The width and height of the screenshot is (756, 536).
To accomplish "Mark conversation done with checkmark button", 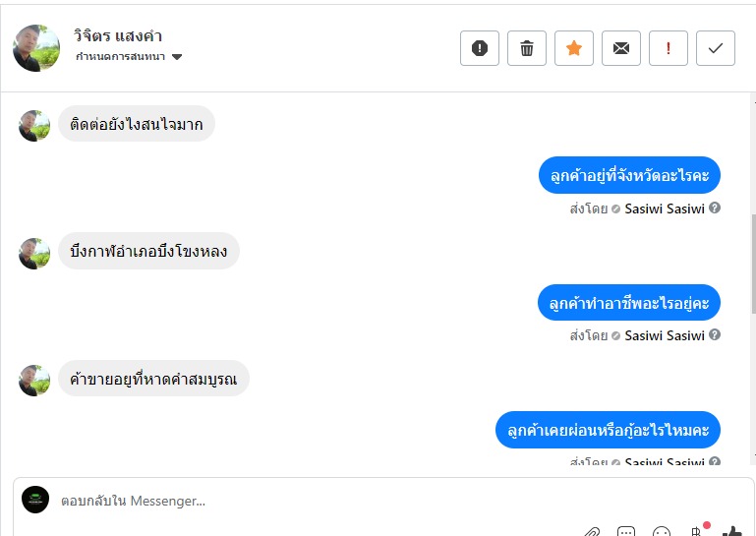I will tap(716, 48).
